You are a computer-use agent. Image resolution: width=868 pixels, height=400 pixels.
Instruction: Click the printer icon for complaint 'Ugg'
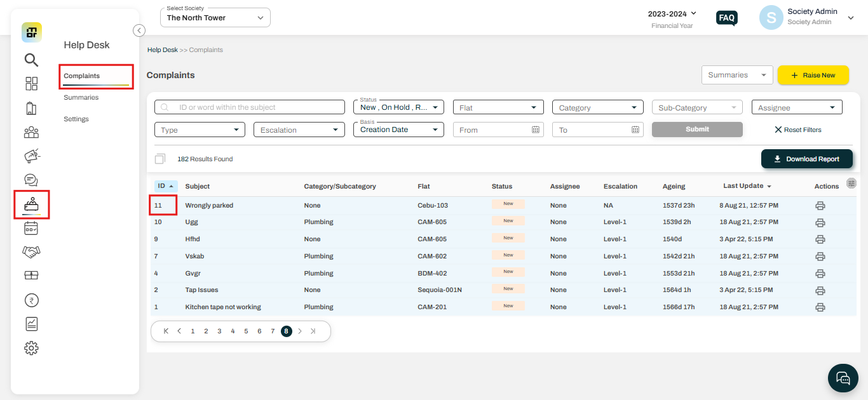[820, 222]
